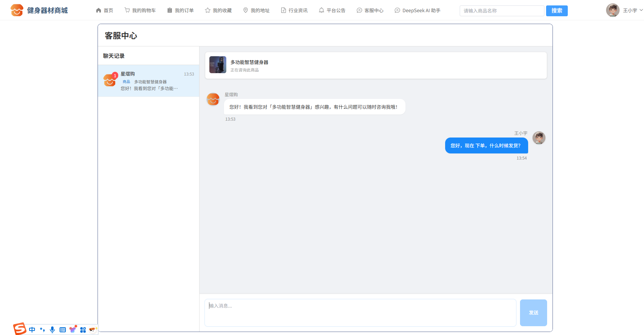Click the 行业资讯 document icon

tap(284, 11)
